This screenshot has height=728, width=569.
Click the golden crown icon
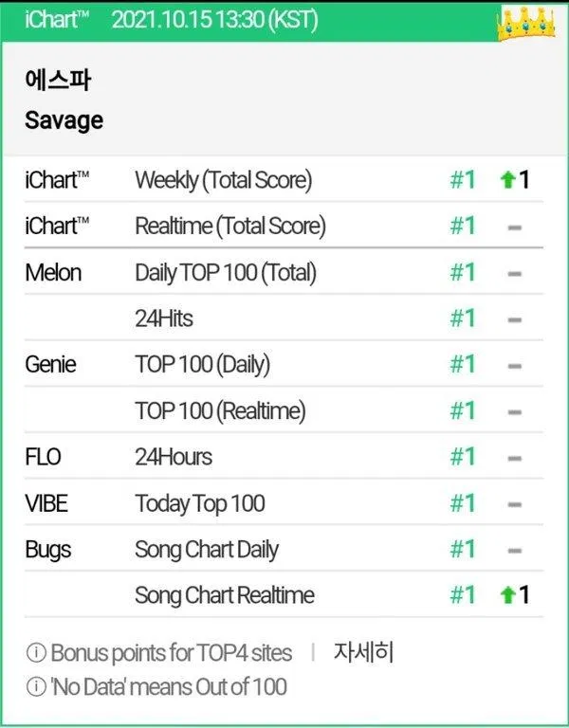524,21
